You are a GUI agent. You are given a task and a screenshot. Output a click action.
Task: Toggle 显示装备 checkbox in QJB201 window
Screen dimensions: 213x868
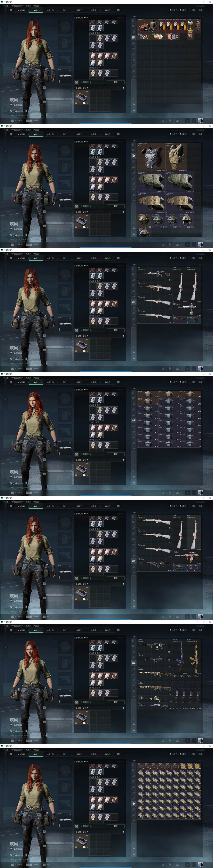[x=11, y=725]
